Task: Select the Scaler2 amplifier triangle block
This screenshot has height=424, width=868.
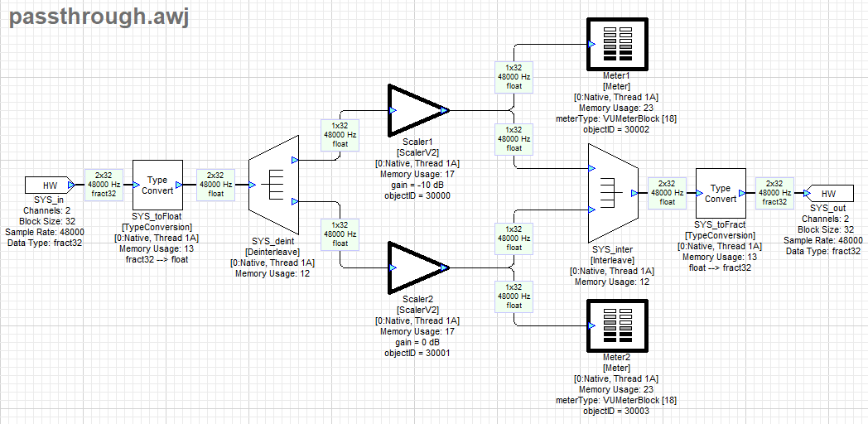Action: pyautogui.click(x=414, y=267)
